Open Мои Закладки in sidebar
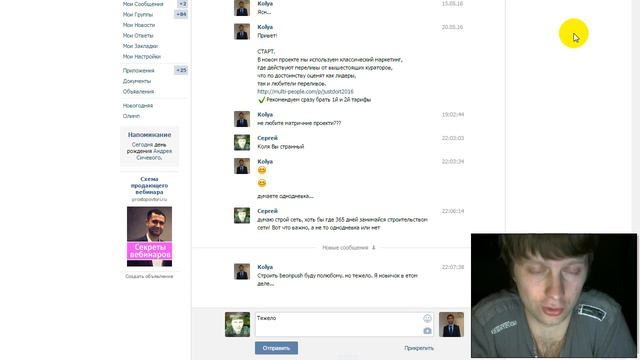Screen dimensions: 640x360 (x=140, y=46)
